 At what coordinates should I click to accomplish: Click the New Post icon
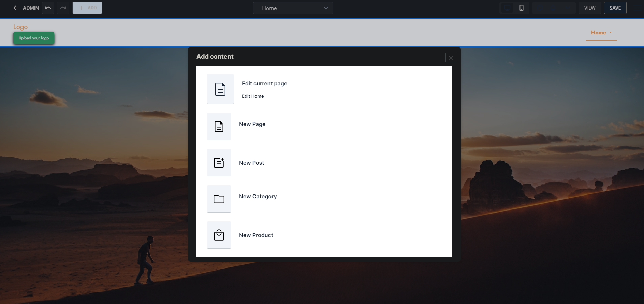(219, 163)
